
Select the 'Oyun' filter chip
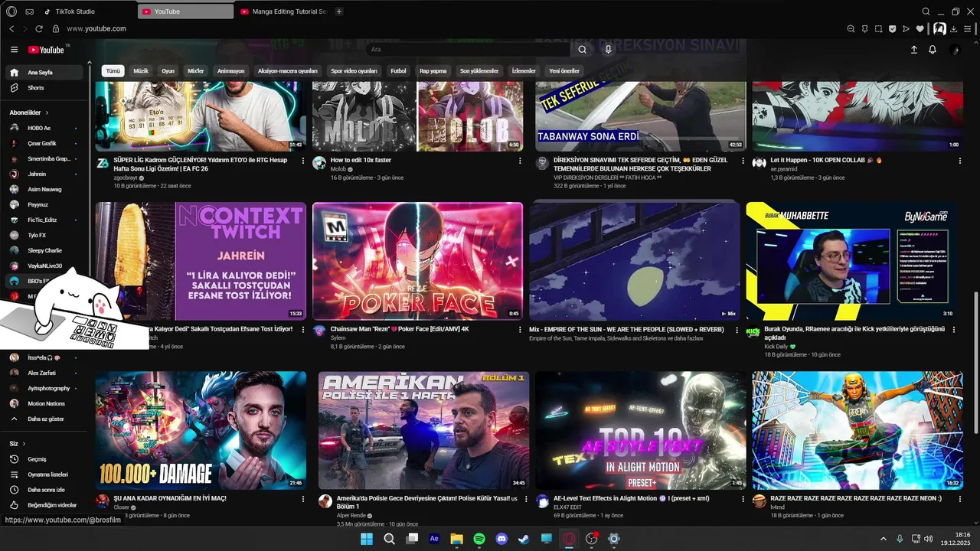pos(168,70)
